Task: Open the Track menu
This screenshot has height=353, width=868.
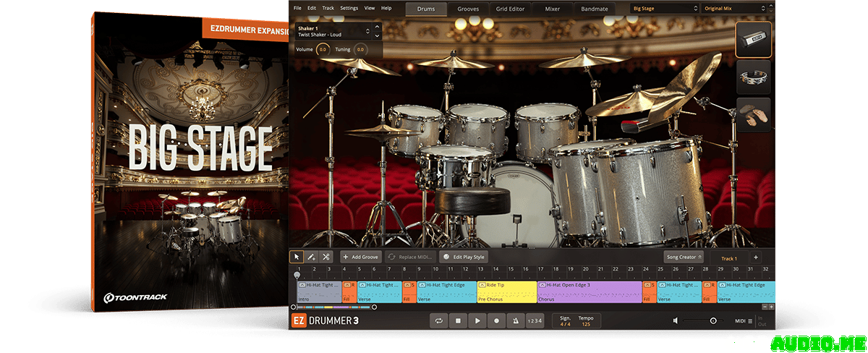Action: (328, 8)
